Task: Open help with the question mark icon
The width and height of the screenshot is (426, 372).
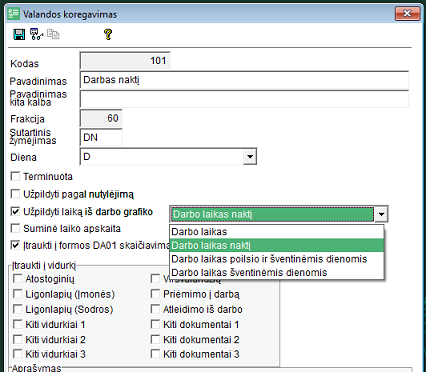Action: point(108,34)
